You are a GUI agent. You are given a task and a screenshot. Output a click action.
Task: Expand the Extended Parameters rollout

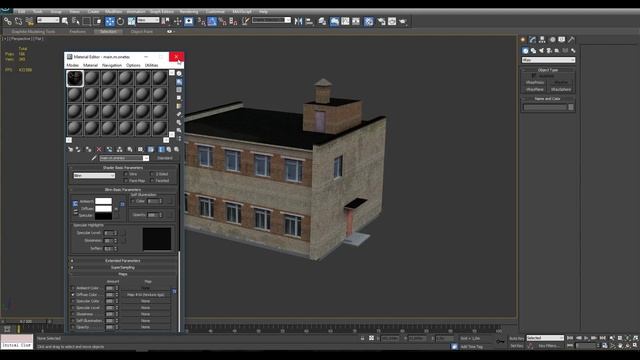click(123, 261)
